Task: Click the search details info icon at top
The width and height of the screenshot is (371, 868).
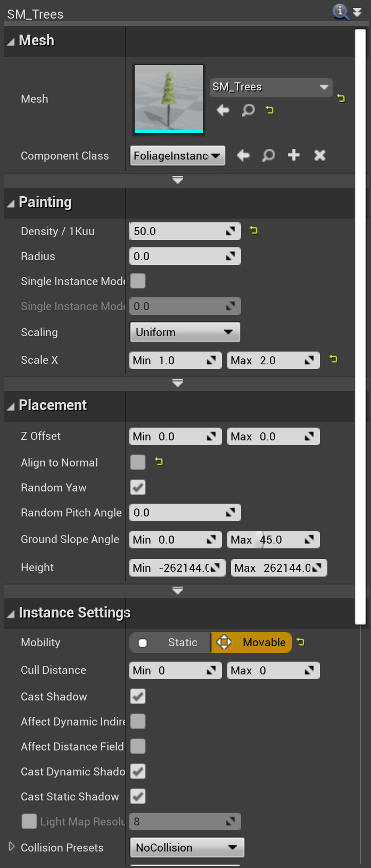Action: (340, 11)
